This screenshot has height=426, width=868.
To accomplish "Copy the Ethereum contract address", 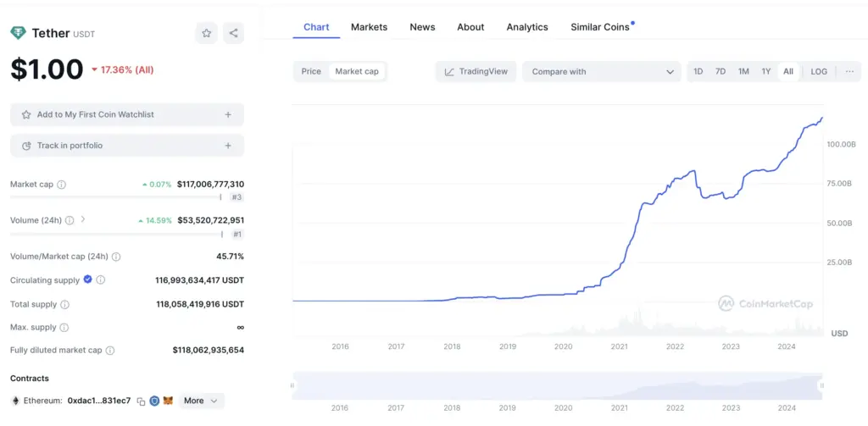I will tap(142, 401).
